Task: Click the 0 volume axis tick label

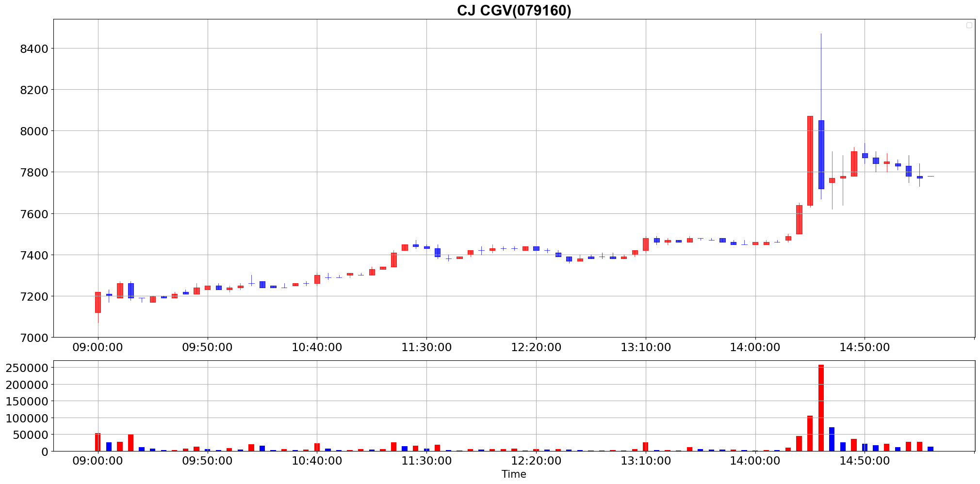Action: click(x=45, y=452)
